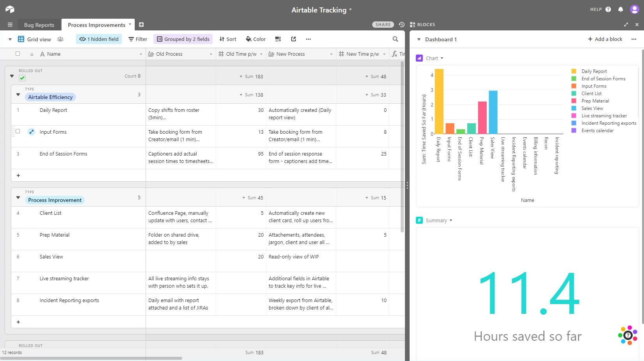The height and width of the screenshot is (361, 644).
Task: Open the notifications bell
Action: pyautogui.click(x=621, y=9)
